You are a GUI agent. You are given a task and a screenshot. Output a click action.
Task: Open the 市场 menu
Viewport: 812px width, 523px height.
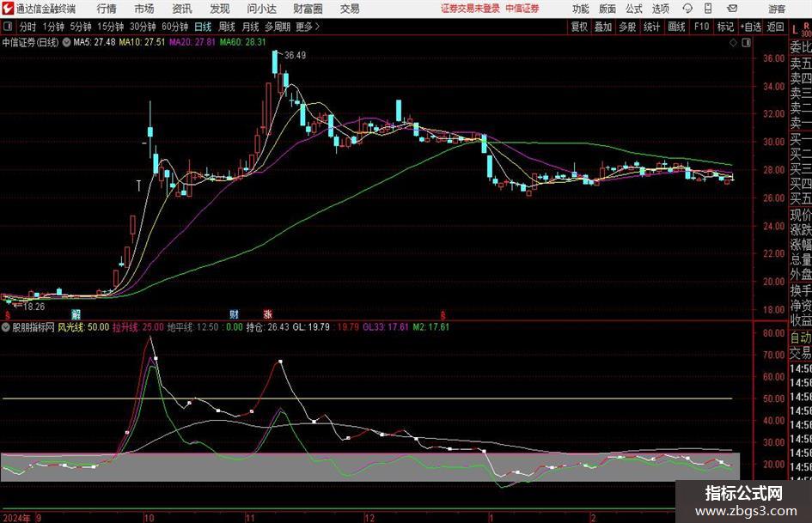click(144, 9)
